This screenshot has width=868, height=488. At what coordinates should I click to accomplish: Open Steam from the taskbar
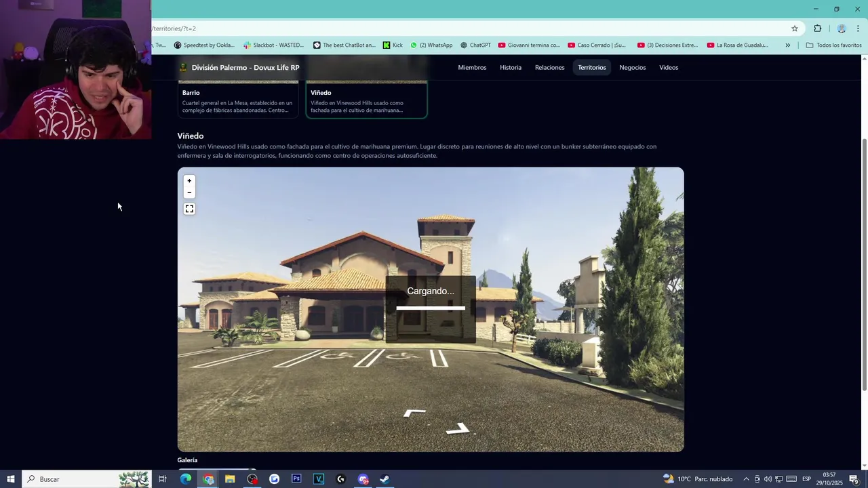click(384, 479)
